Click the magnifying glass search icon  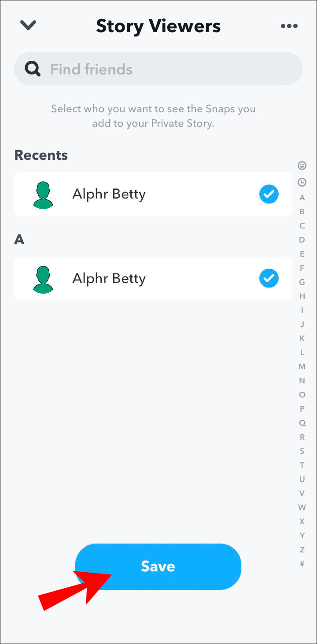[33, 69]
